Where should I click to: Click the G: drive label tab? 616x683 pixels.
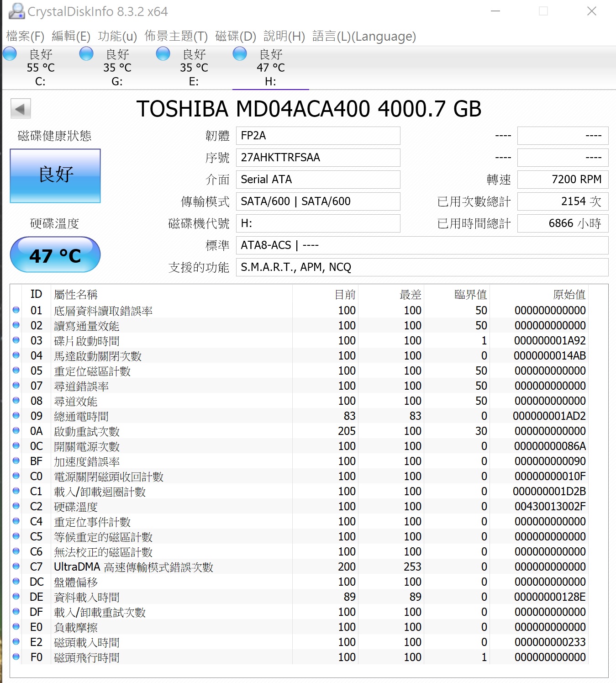click(x=117, y=82)
